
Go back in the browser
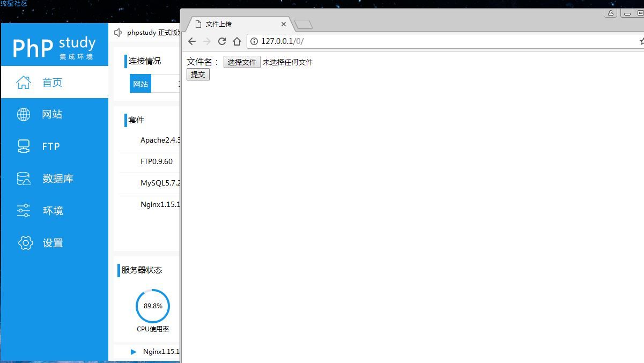192,41
